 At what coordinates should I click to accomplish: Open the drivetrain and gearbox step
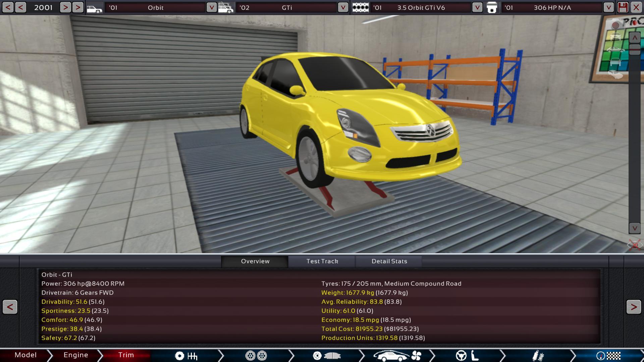(186, 356)
